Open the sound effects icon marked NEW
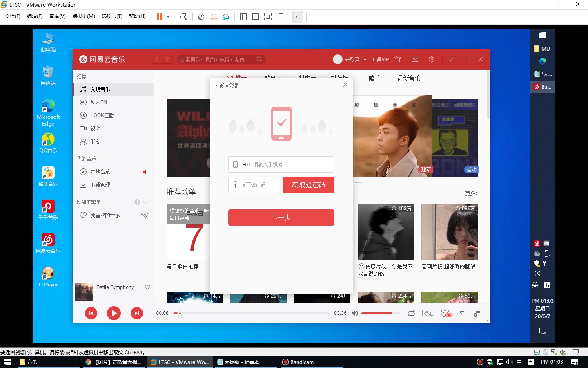 pyautogui.click(x=446, y=313)
